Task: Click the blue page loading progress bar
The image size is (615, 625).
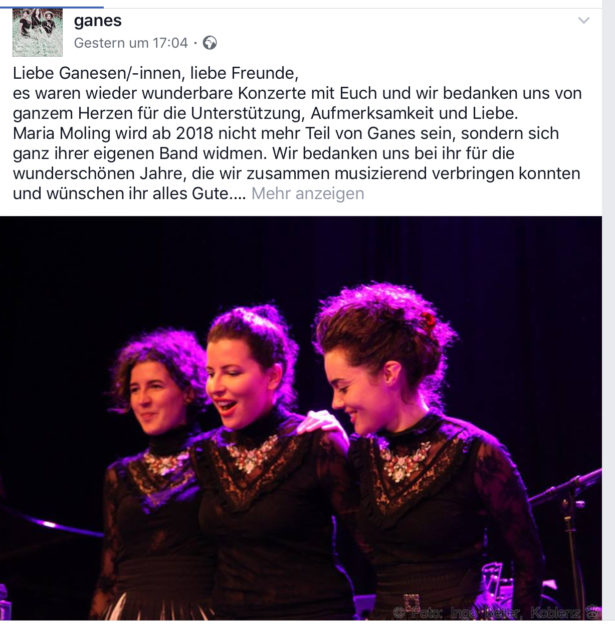Action: coord(52,7)
